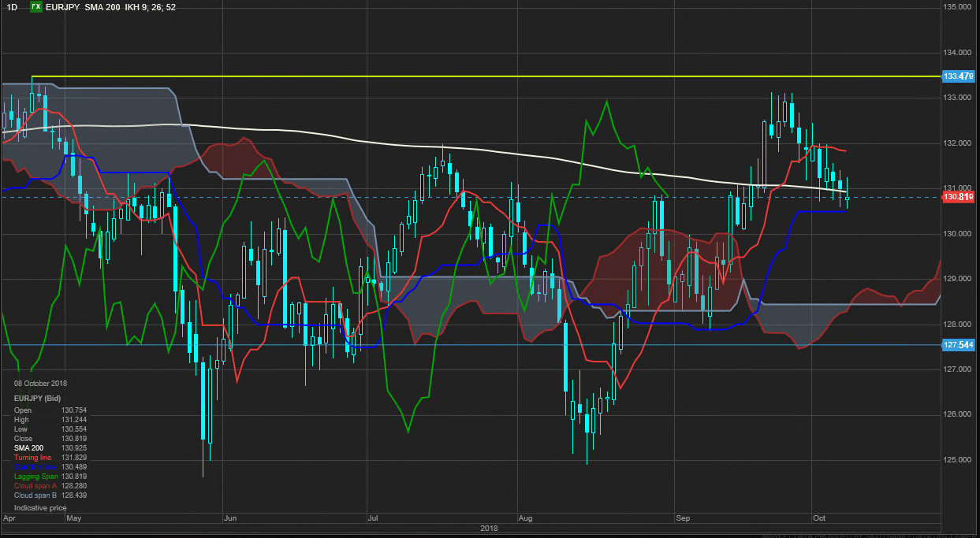
Task: Click the Sep label on the time axis
Action: pos(683,519)
